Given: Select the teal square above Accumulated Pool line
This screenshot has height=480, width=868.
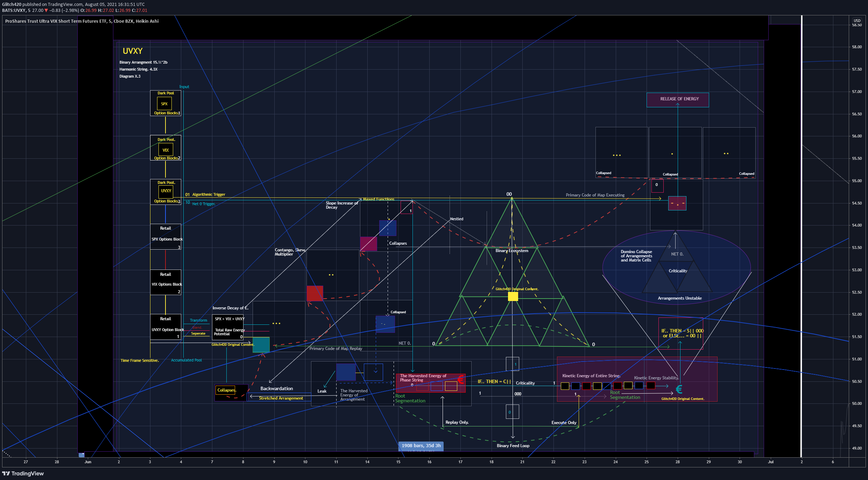Looking at the screenshot, I should [261, 345].
